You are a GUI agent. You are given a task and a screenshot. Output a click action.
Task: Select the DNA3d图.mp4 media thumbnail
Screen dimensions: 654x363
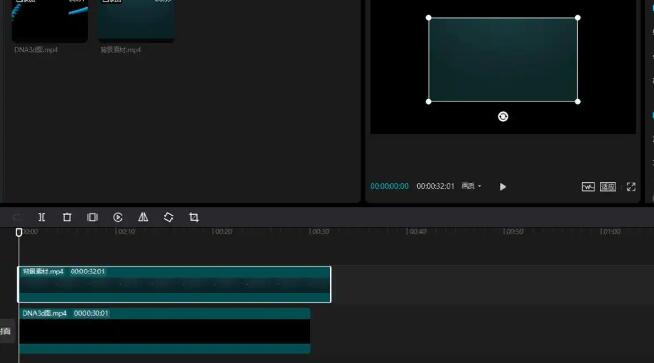[50, 20]
